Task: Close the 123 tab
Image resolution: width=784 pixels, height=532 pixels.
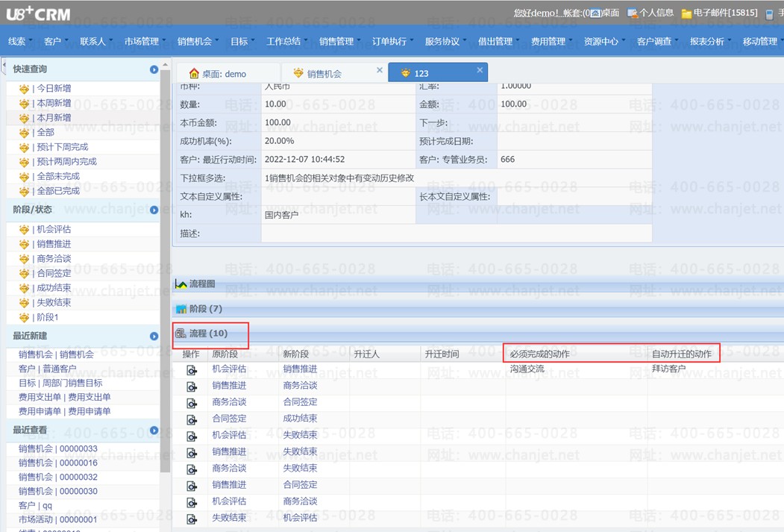Action: pyautogui.click(x=480, y=70)
